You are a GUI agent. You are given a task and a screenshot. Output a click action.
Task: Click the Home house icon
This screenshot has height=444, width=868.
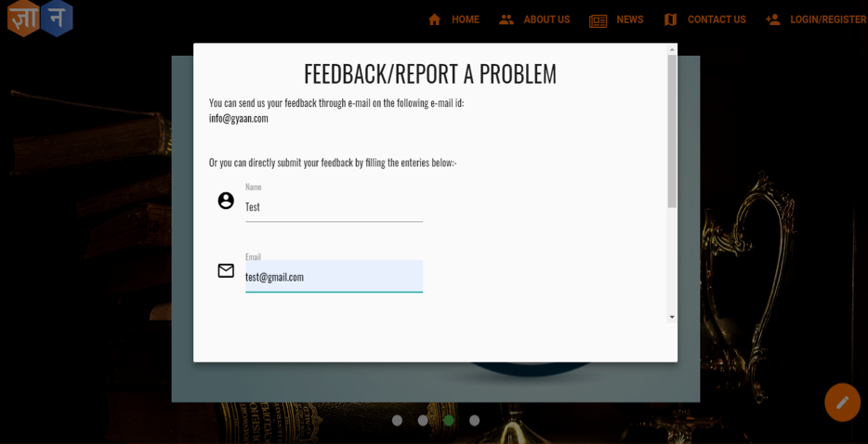tap(434, 20)
